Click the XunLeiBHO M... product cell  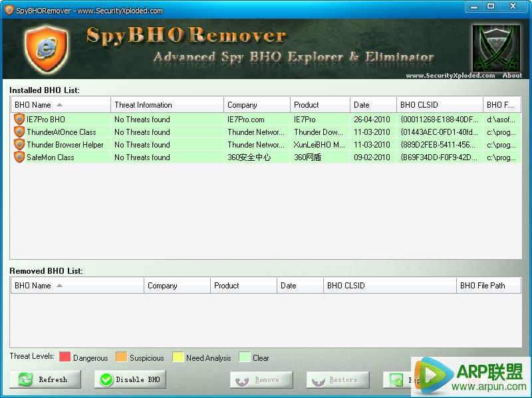pos(319,144)
